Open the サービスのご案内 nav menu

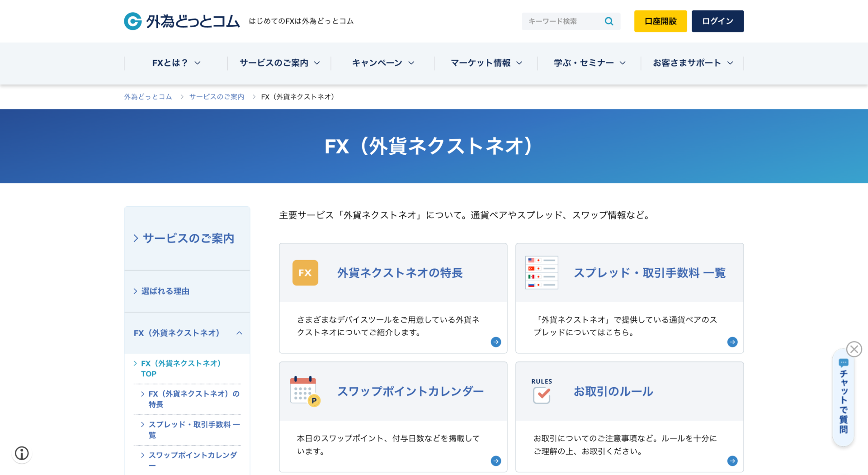click(x=279, y=63)
